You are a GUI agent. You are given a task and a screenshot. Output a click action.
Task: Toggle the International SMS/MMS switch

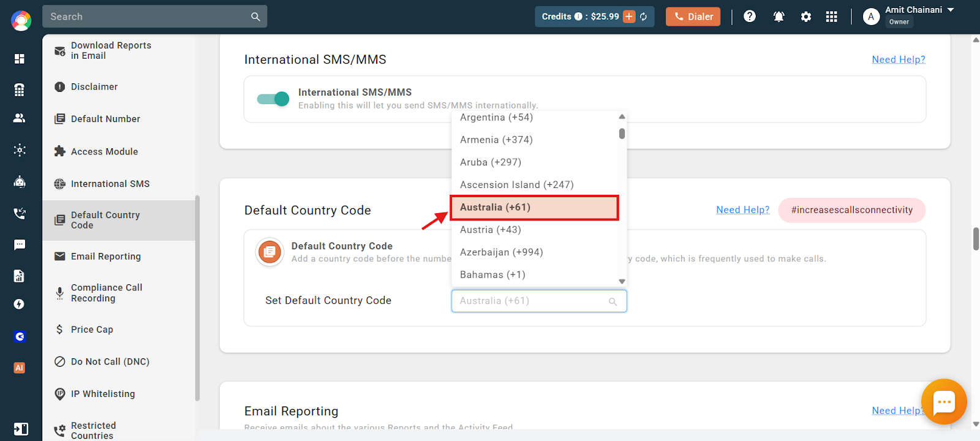tap(273, 99)
